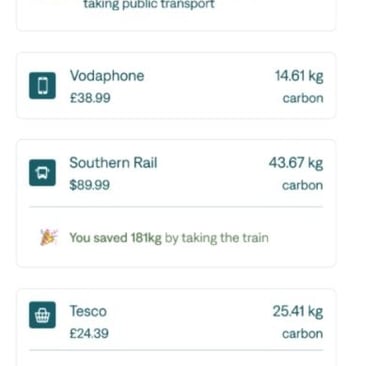Viewport: 375px width, 366px height.
Task: Click the 'carbon' label under 14.61 kg
Action: click(x=303, y=98)
